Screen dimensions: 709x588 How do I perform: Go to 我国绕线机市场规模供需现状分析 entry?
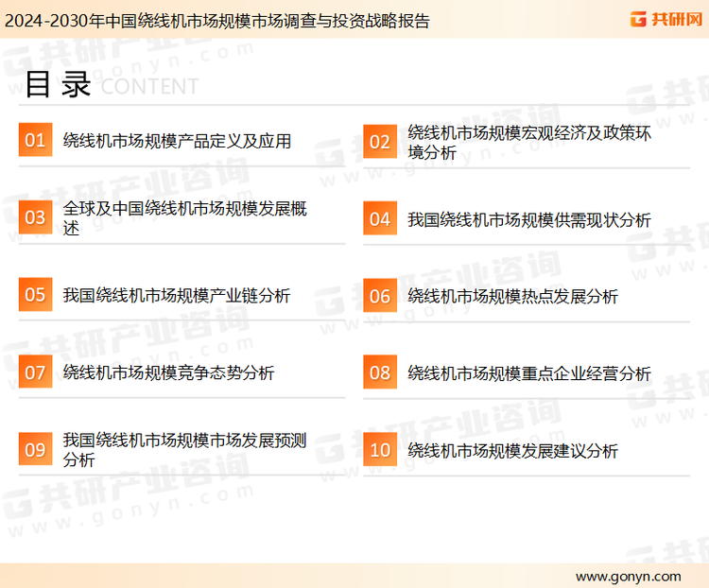(528, 219)
